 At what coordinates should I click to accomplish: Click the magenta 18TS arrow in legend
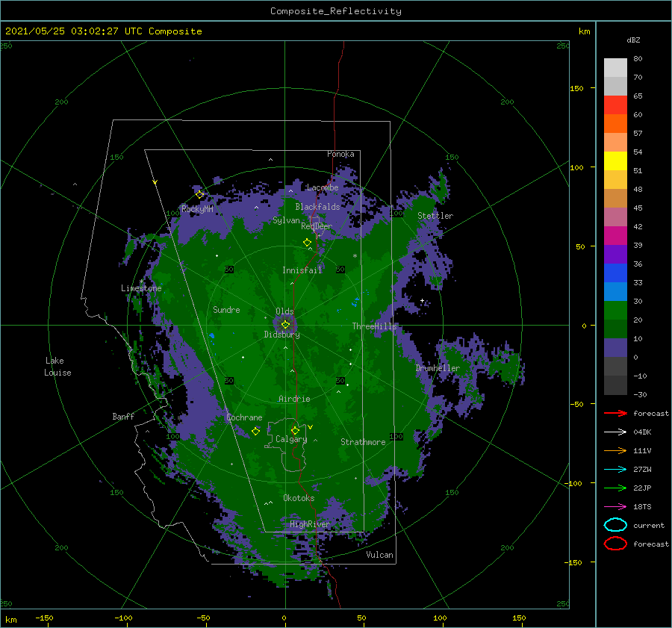[615, 507]
